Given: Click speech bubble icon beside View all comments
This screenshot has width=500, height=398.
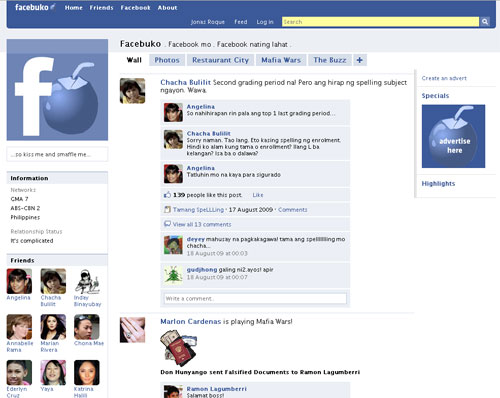Looking at the screenshot, I should tap(167, 224).
